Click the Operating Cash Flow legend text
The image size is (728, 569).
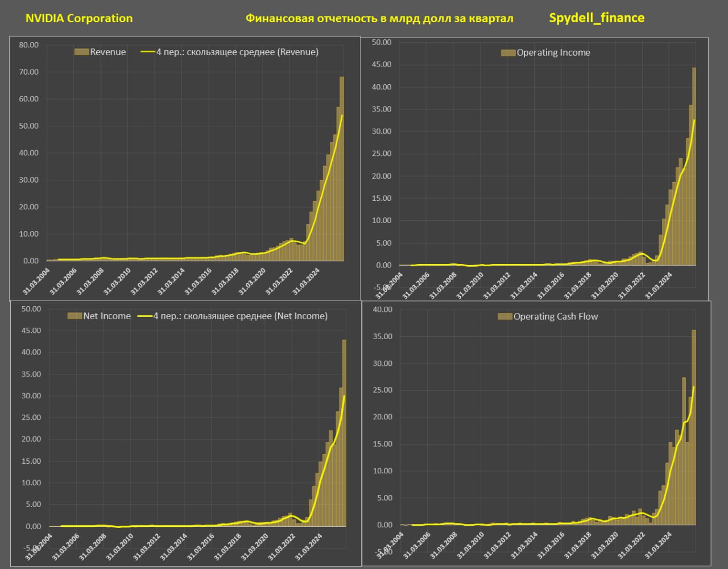[556, 316]
